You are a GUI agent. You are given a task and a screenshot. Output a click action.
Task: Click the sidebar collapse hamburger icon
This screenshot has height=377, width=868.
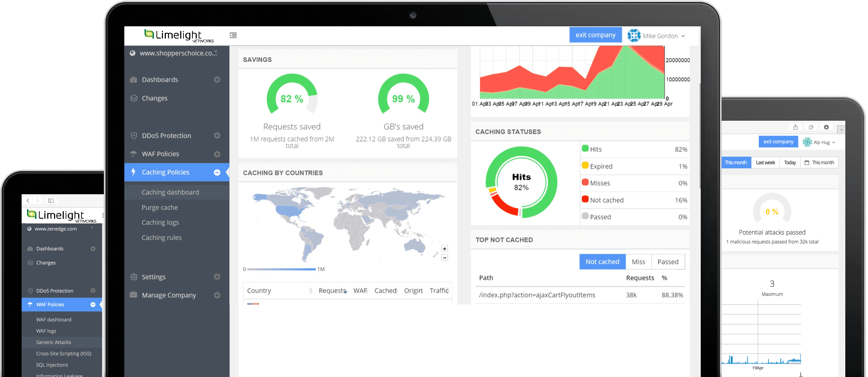point(233,35)
